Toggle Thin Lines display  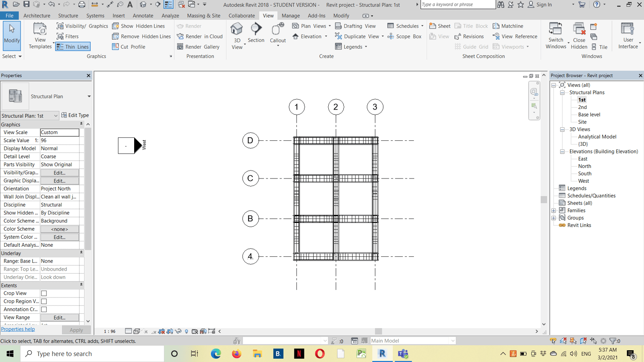[73, 47]
